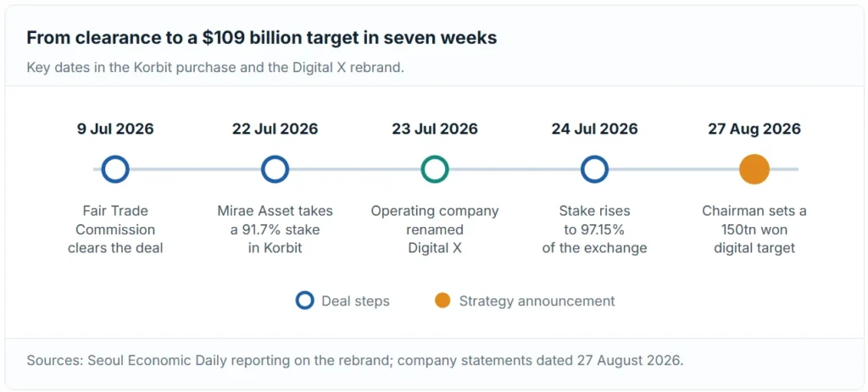Click the 9 Jul 2026 timeline marker circle

[x=115, y=169]
